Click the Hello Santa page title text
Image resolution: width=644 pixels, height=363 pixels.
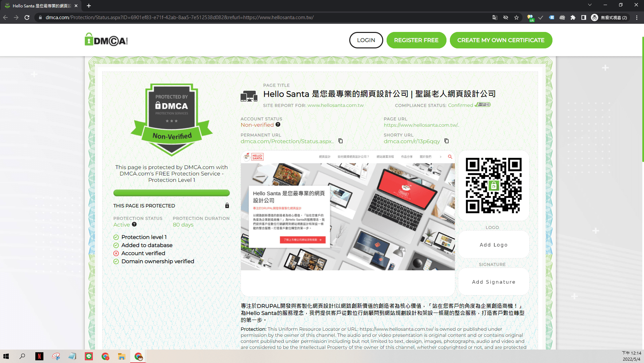point(379,94)
